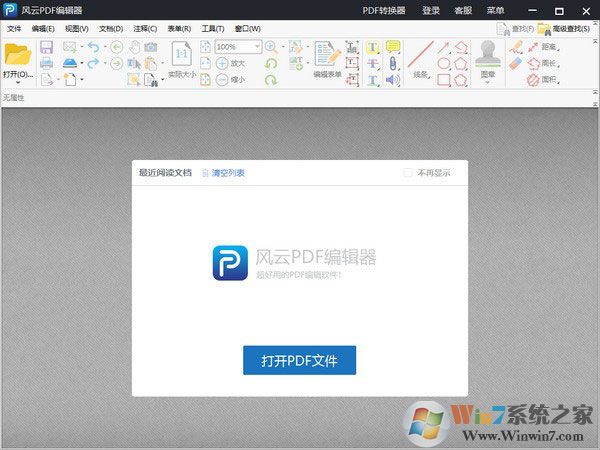Select the Pencil drawing tool
The height and width of the screenshot is (450, 600).
tap(516, 47)
